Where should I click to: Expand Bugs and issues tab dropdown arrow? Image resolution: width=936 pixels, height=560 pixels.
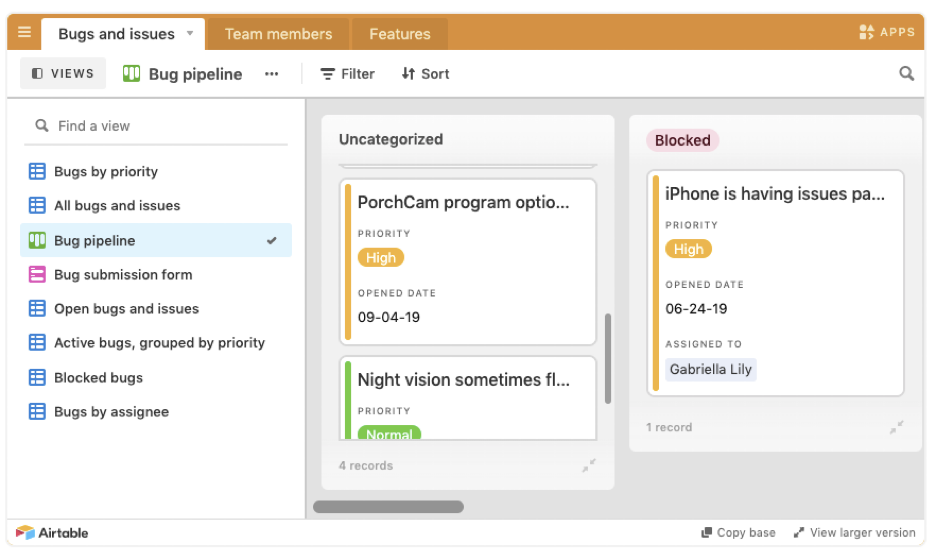190,33
